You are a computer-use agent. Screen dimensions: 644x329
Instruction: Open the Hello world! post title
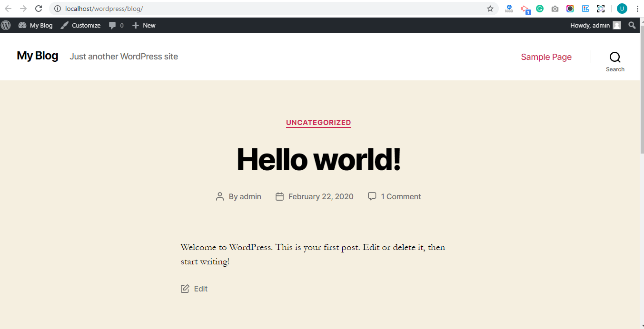coord(318,159)
